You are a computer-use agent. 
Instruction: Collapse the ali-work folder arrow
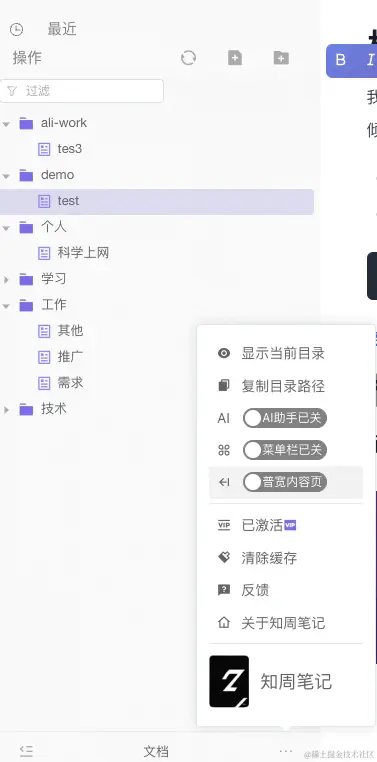6,123
